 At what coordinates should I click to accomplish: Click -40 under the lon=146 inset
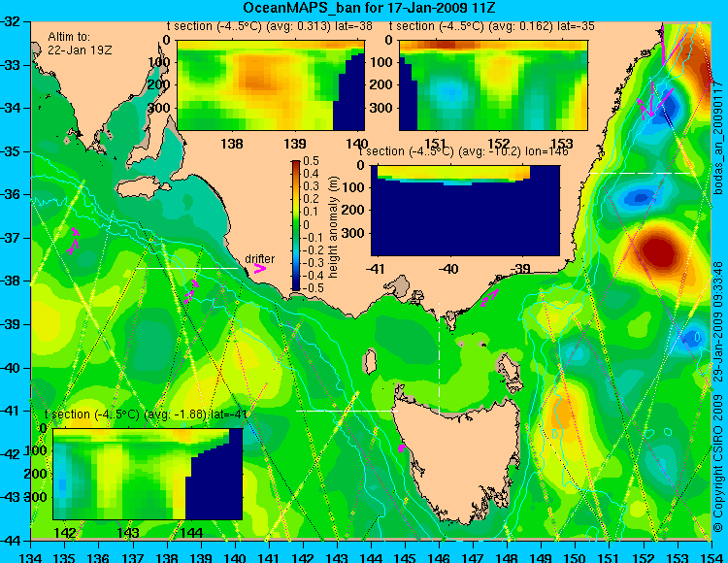click(x=449, y=269)
